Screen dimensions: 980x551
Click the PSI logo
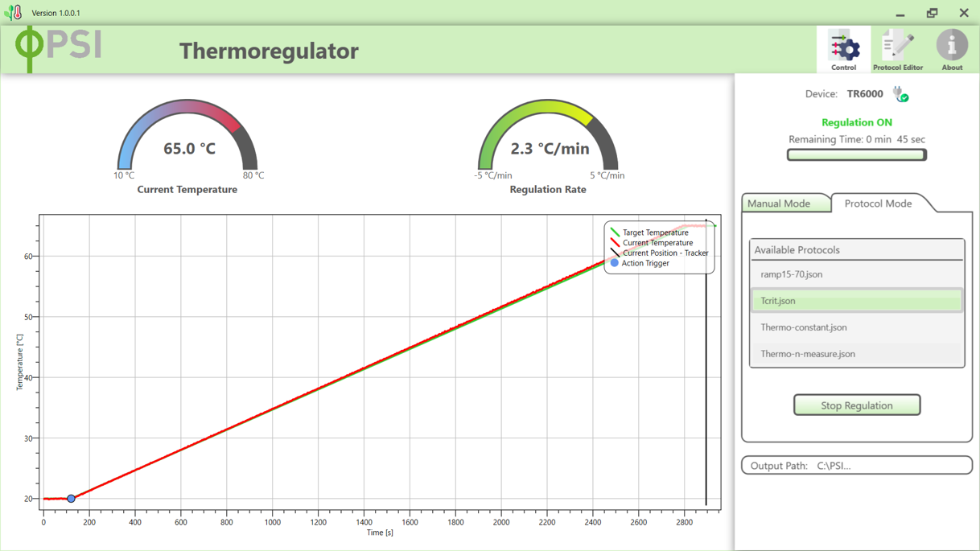pyautogui.click(x=60, y=48)
